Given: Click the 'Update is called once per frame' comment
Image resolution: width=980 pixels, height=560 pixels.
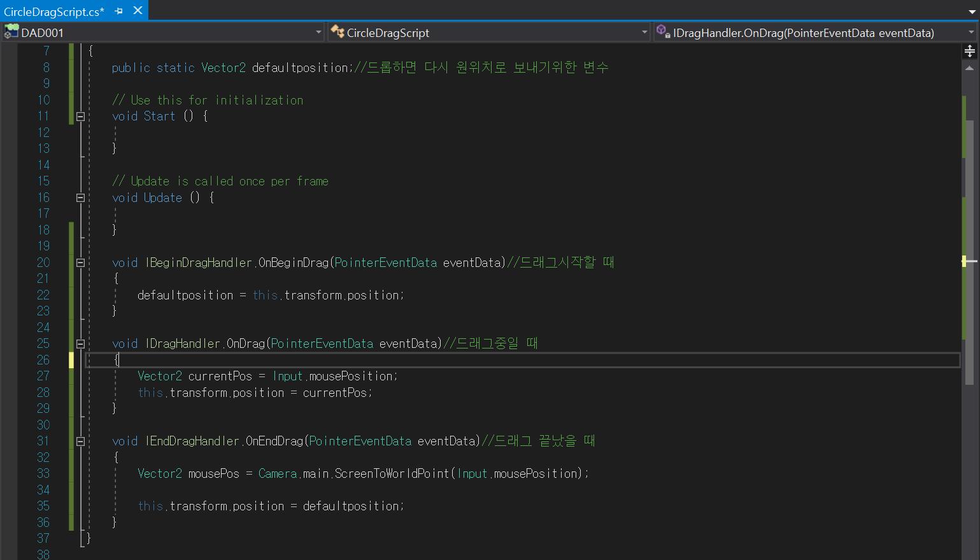Looking at the screenshot, I should pyautogui.click(x=220, y=181).
